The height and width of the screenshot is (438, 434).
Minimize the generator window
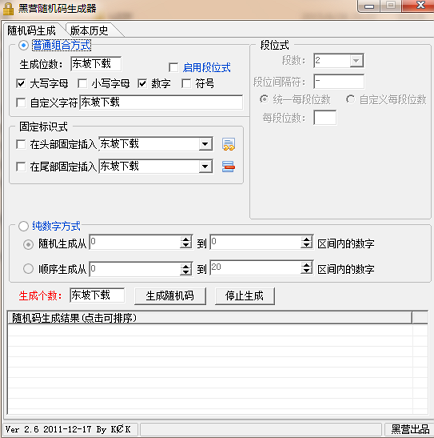click(x=369, y=6)
